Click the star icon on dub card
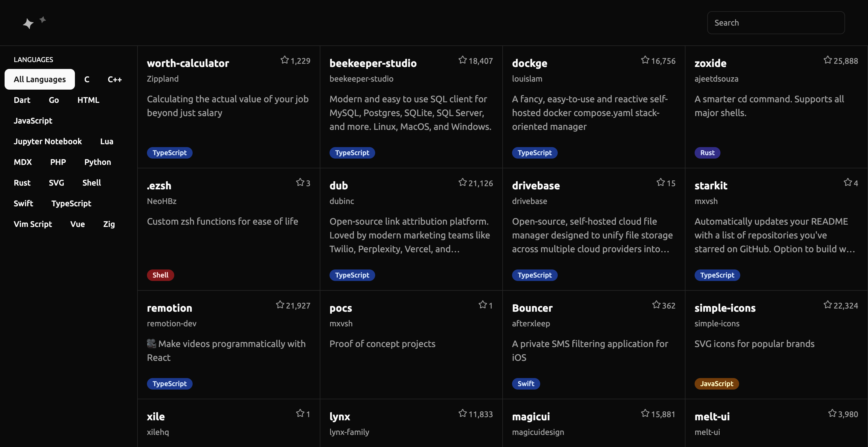Image resolution: width=868 pixels, height=447 pixels. 463,182
